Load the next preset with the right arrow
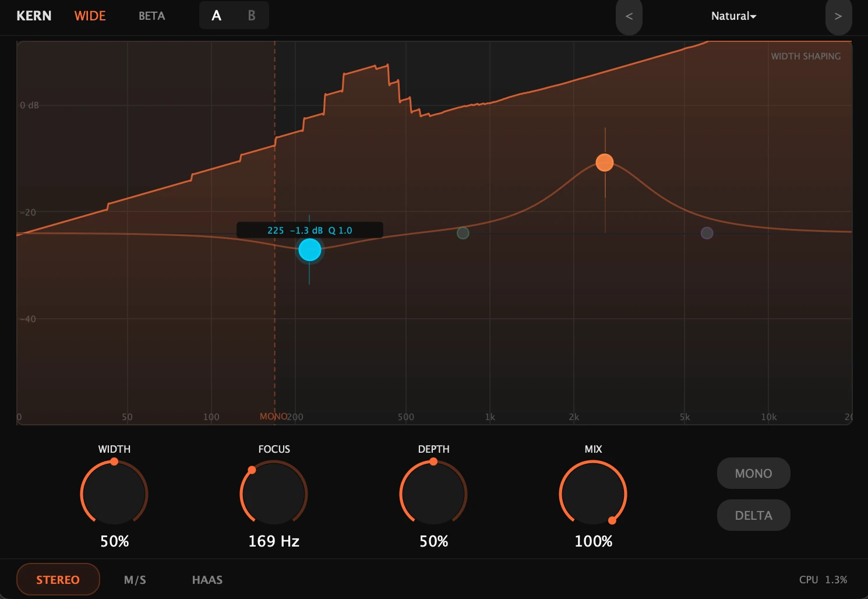 pos(839,16)
